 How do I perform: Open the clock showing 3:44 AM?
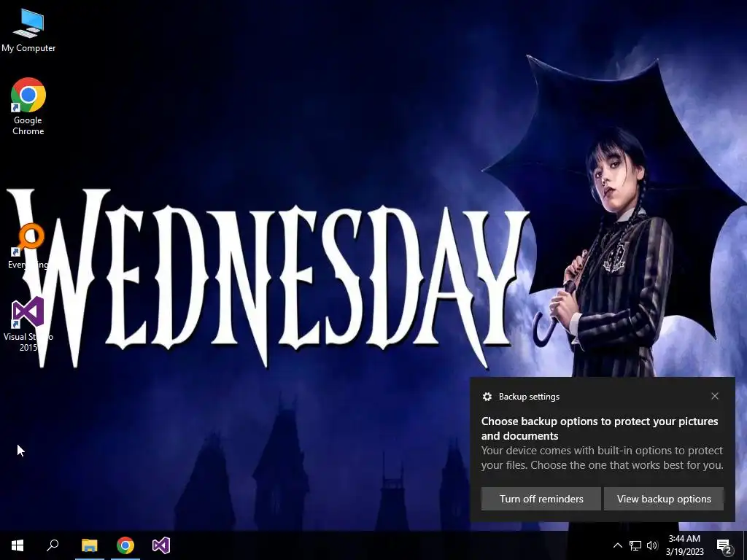coord(684,539)
